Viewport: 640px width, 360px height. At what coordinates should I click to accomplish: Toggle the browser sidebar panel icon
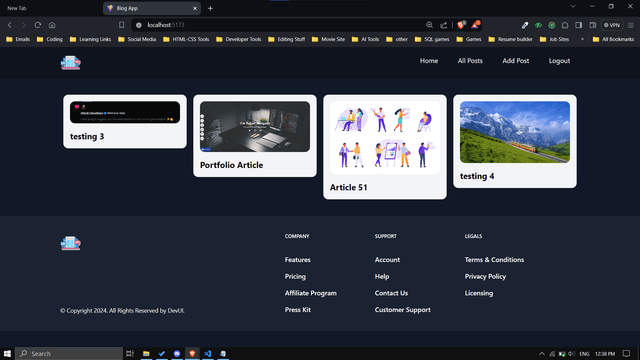coord(578,25)
